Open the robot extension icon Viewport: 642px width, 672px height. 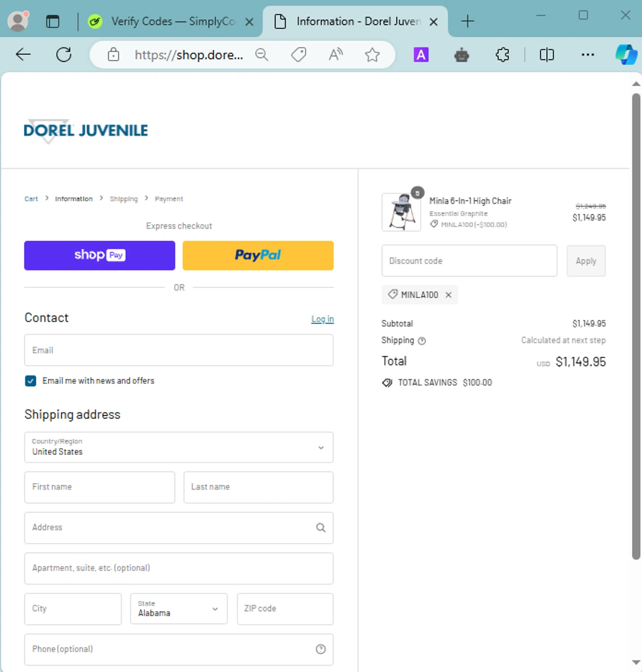tap(462, 55)
